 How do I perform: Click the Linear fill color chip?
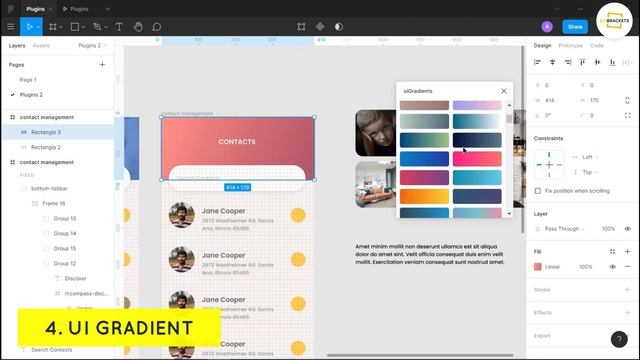pos(538,267)
